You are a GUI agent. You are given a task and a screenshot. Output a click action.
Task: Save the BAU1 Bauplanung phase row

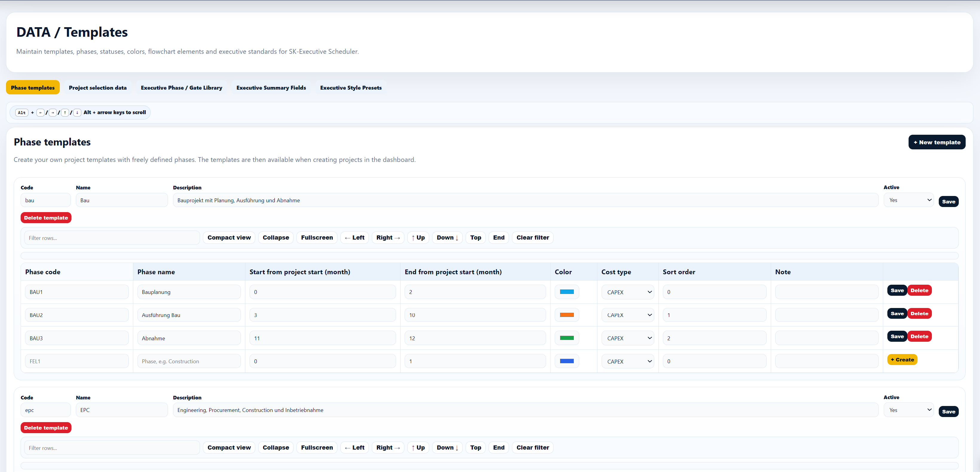pyautogui.click(x=897, y=290)
